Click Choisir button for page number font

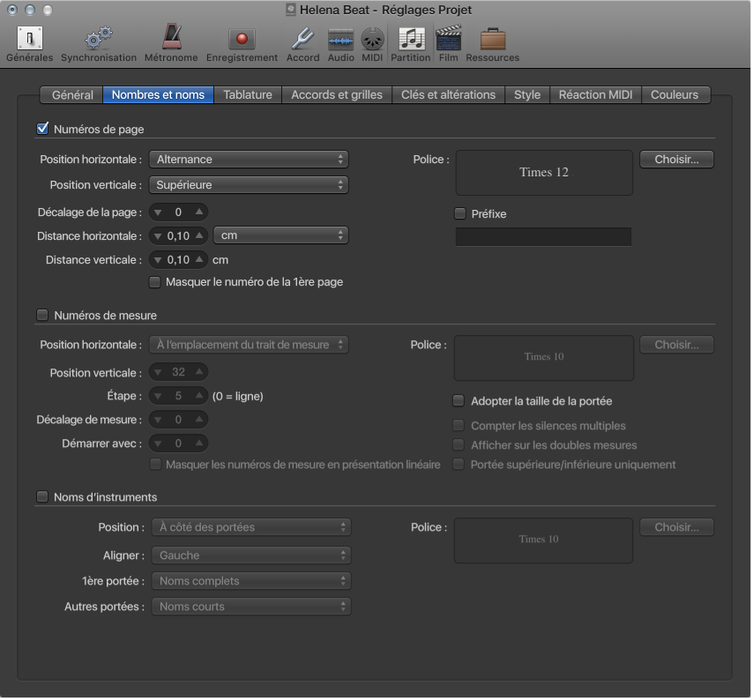pos(676,160)
